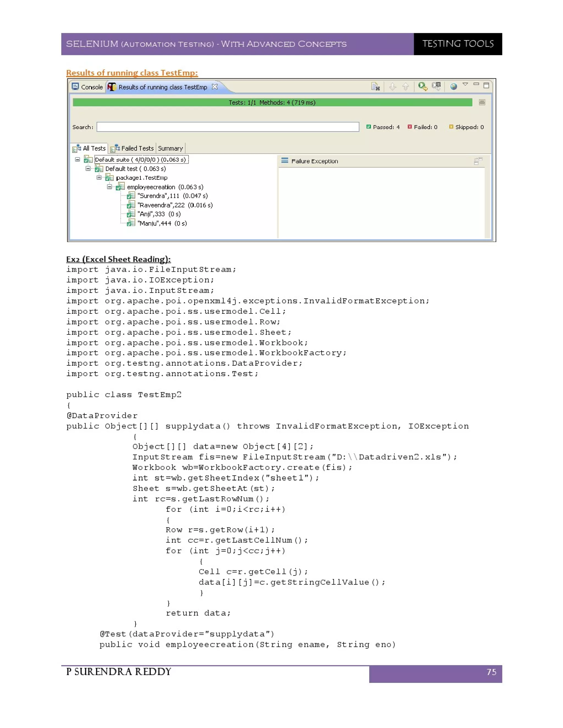563x728 pixels.
Task: Collapse the package1.TestEmp tree node
Action: click(x=99, y=178)
